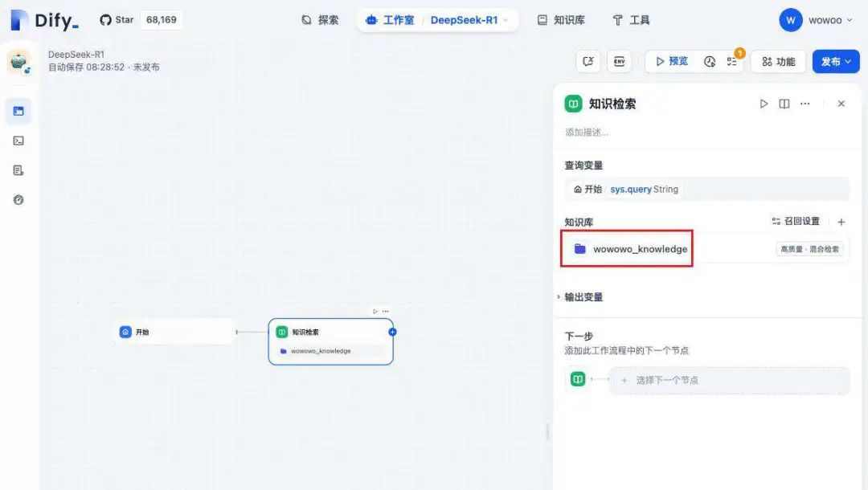
Task: Open the monitoring gauge icon in sidebar
Action: point(18,200)
